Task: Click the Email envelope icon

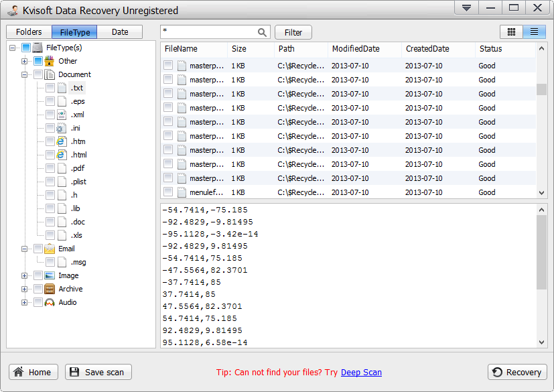Action: point(50,249)
